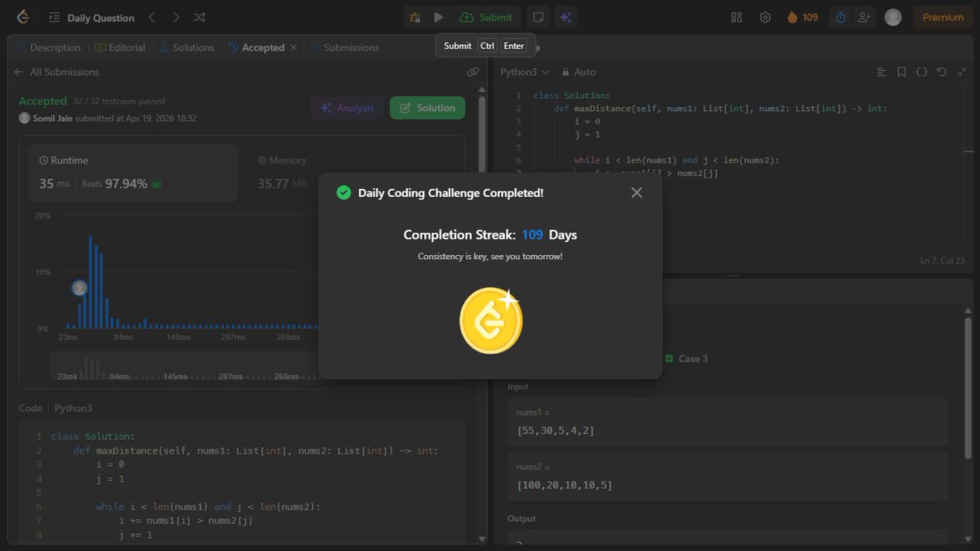The height and width of the screenshot is (551, 980).
Task: Go back to All Submissions
Action: coord(57,72)
